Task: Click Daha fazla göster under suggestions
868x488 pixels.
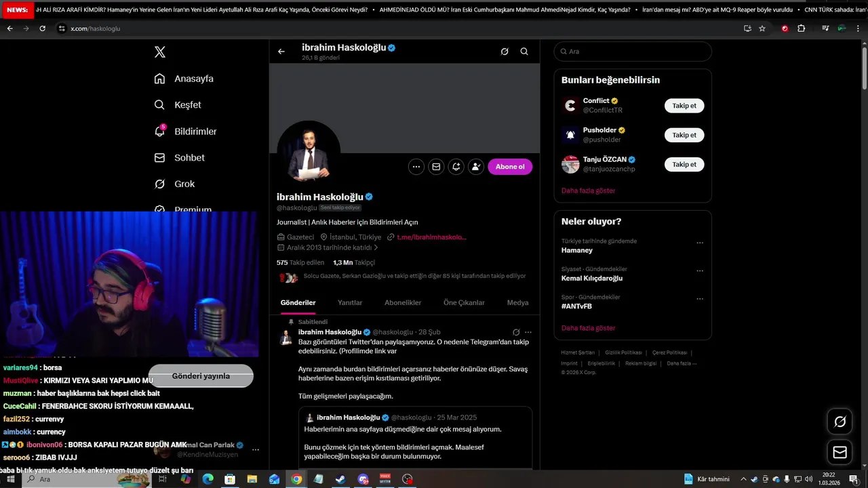Action: [588, 190]
